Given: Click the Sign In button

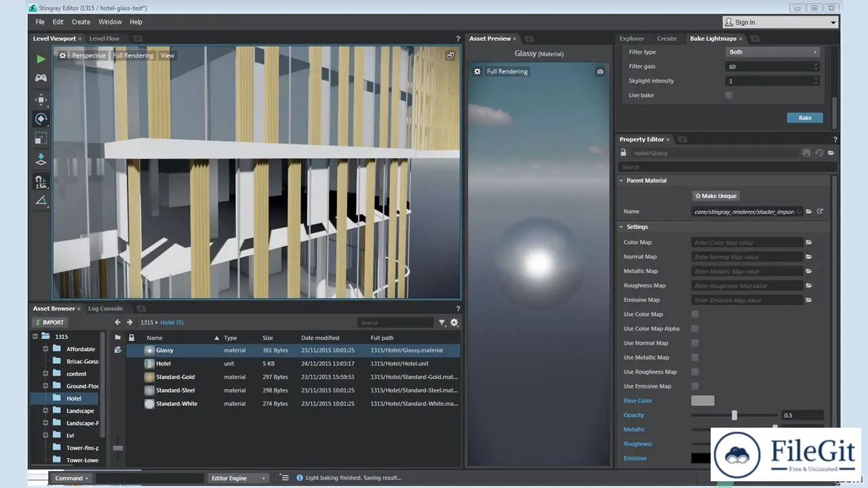Looking at the screenshot, I should point(780,22).
